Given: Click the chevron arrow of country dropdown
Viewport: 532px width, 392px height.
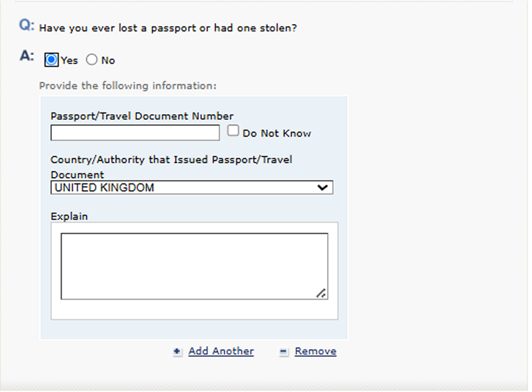Looking at the screenshot, I should pos(322,187).
